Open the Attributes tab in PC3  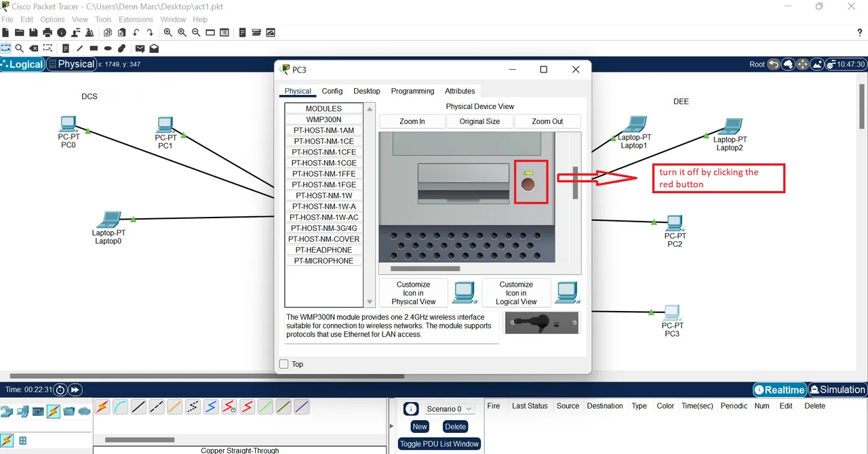(x=460, y=91)
